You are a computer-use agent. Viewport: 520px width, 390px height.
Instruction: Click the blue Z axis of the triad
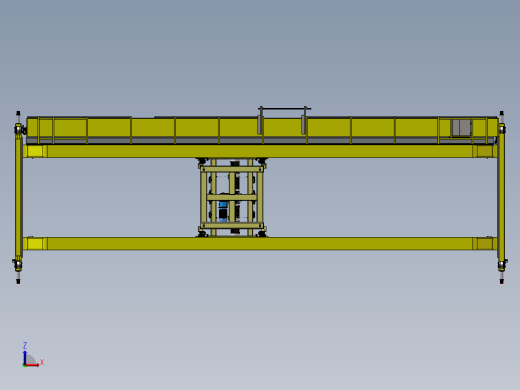pos(25,357)
